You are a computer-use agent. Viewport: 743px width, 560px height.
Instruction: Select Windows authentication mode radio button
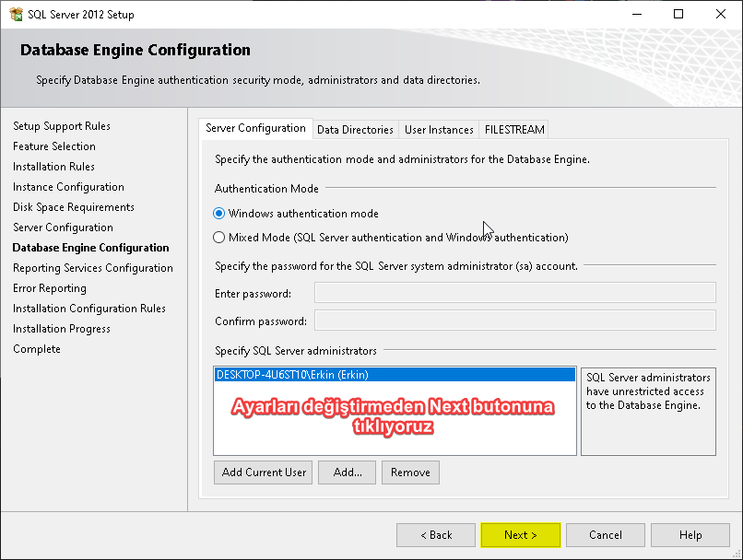point(219,214)
